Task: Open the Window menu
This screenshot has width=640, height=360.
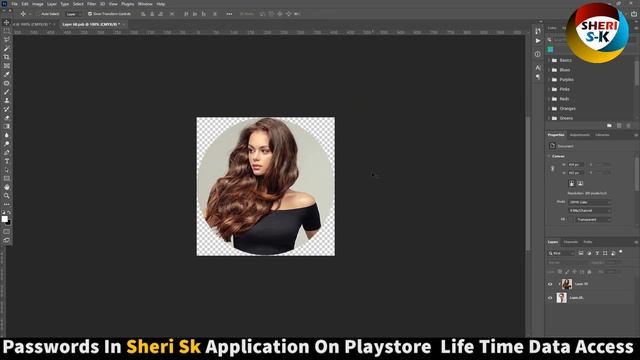Action: [145, 4]
